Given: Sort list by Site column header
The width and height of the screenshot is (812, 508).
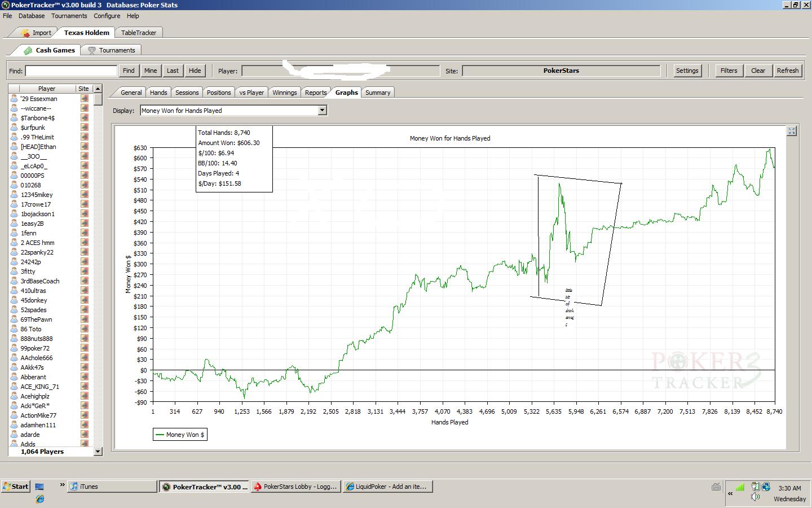Looking at the screenshot, I should 83,89.
